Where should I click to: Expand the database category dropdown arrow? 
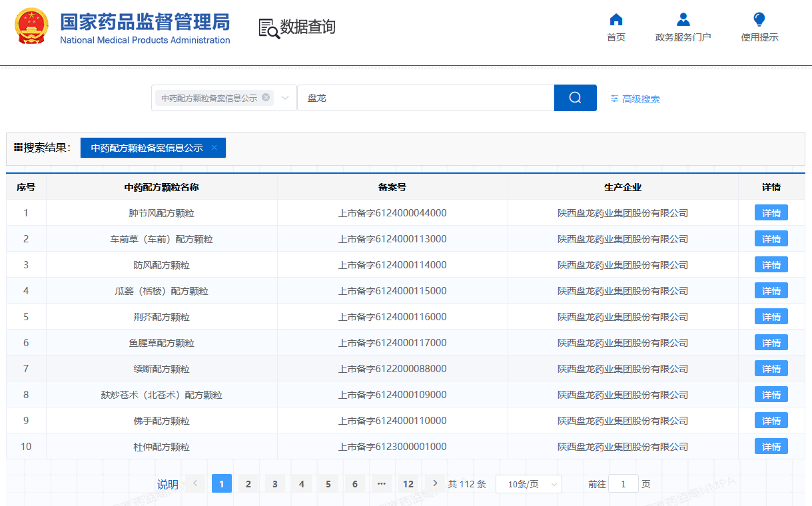pos(285,98)
